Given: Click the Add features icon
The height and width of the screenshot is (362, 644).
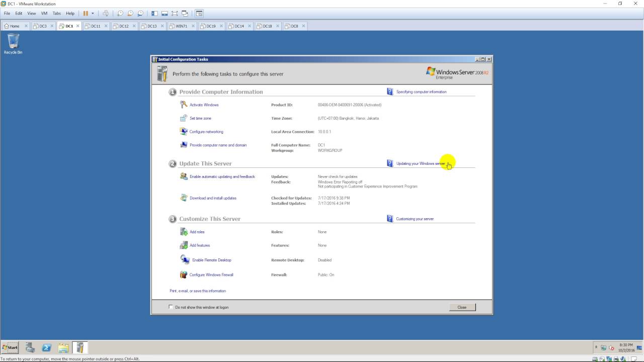Looking at the screenshot, I should [184, 245].
